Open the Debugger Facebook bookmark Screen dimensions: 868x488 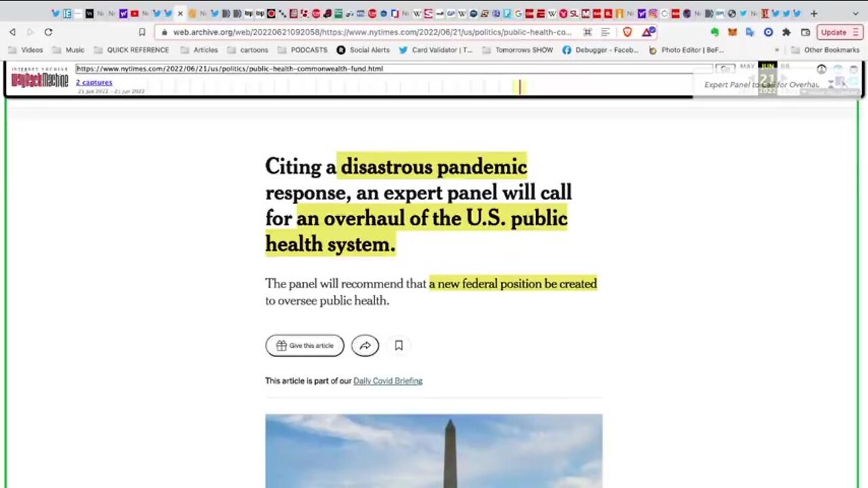click(600, 50)
